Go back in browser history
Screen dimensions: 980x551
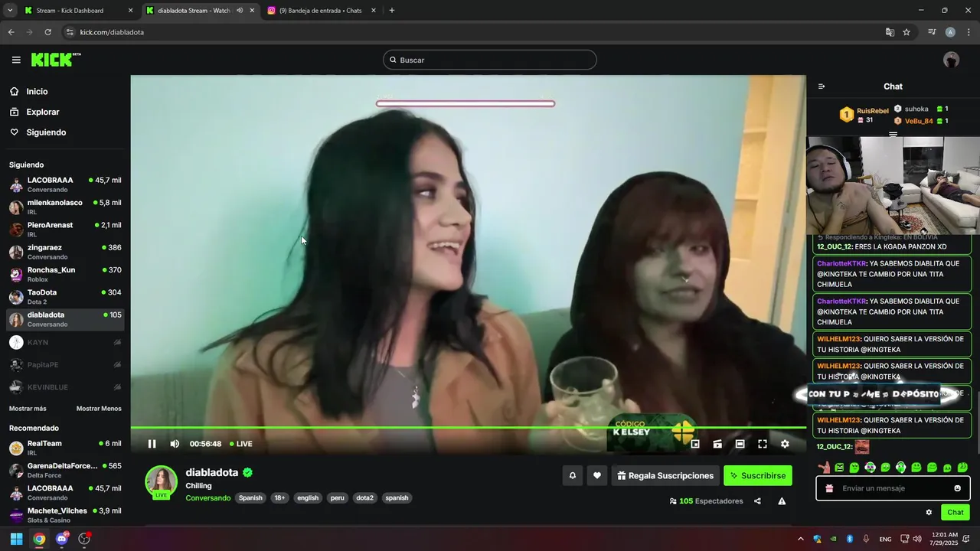(x=11, y=32)
